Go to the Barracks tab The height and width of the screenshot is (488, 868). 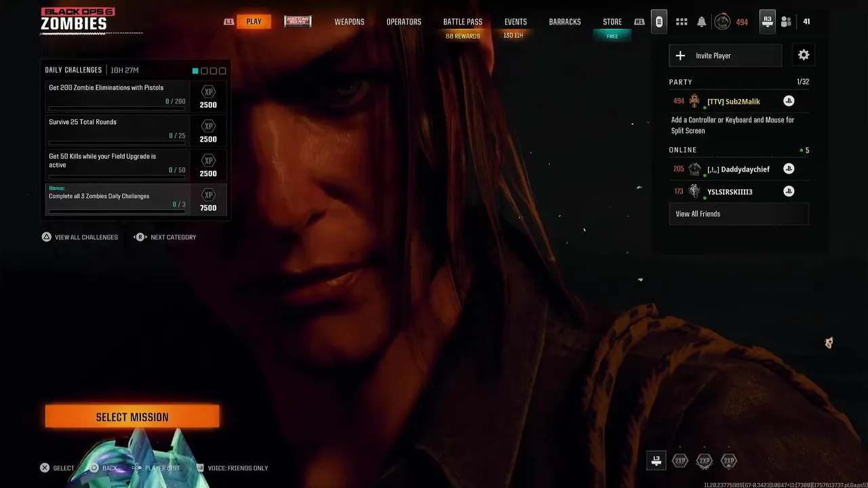565,22
